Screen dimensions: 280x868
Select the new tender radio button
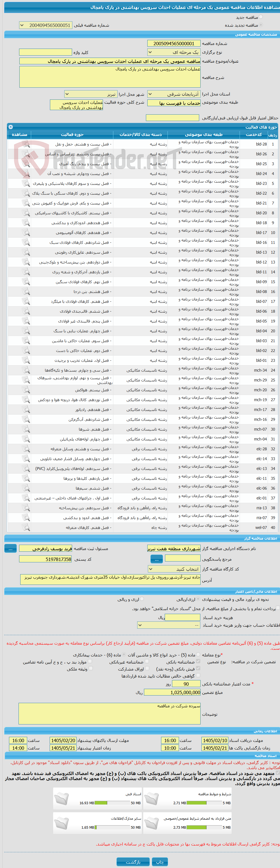[261, 17]
